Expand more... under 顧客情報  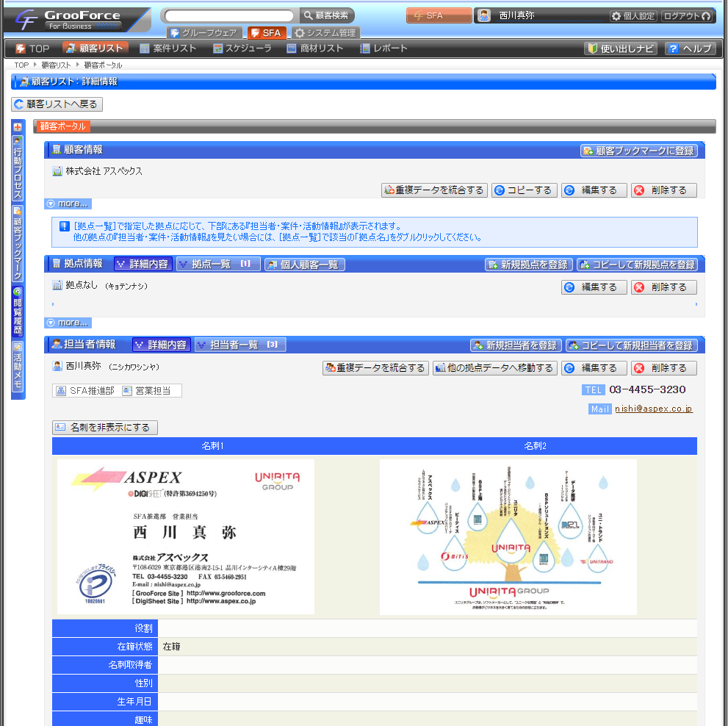68,204
